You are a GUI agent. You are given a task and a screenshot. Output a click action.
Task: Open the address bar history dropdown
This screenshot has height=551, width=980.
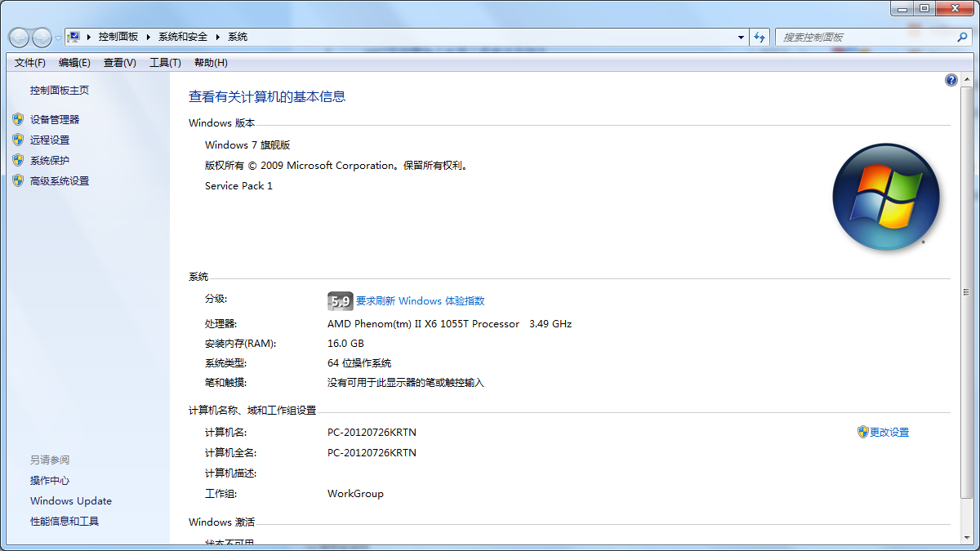742,37
